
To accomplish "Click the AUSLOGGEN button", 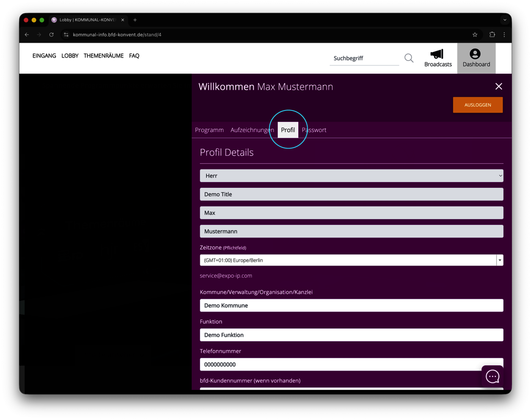I will 478,105.
